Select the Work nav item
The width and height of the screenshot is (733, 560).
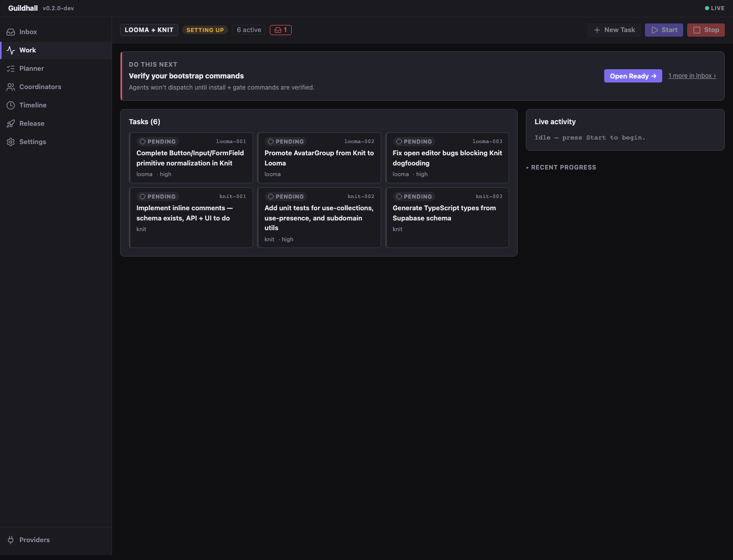(x=55, y=50)
